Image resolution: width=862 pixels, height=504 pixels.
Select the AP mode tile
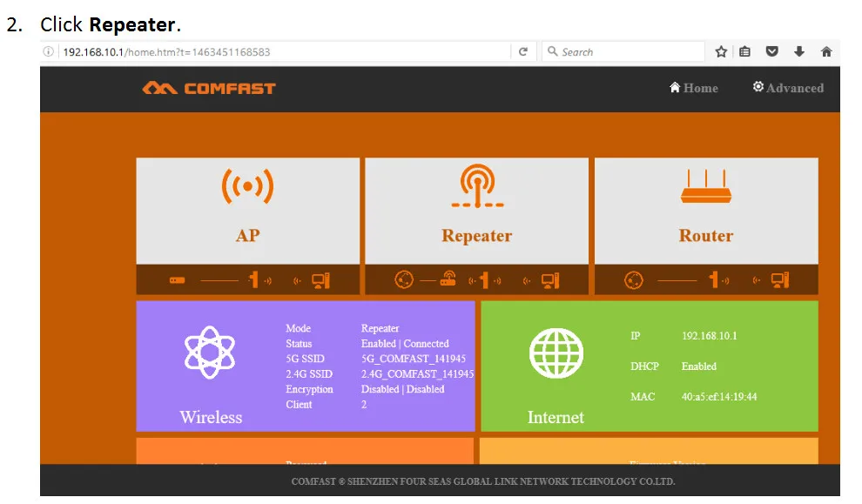pyautogui.click(x=248, y=211)
